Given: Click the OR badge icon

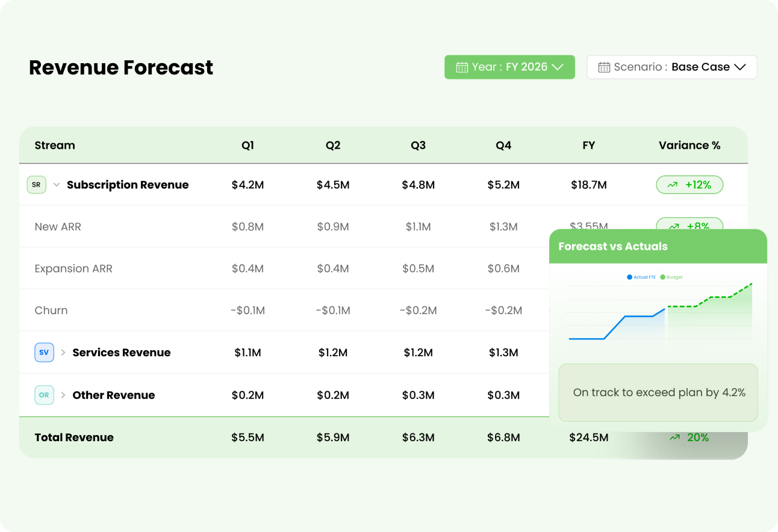Looking at the screenshot, I should point(45,395).
